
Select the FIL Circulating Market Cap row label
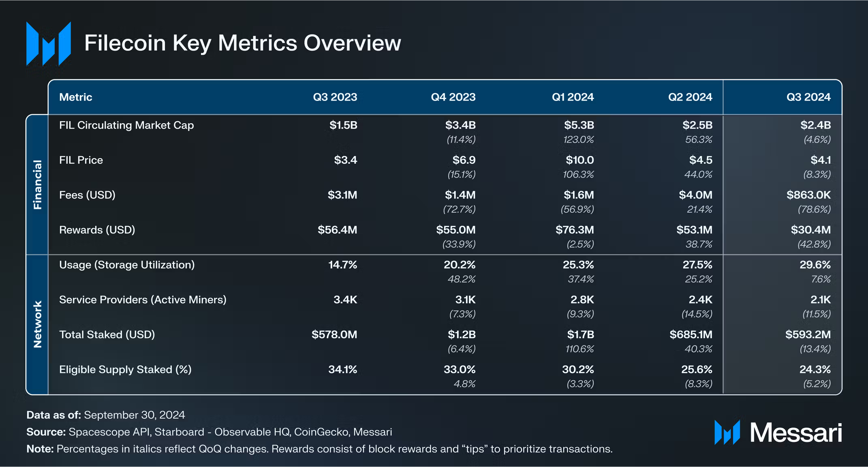point(126,125)
